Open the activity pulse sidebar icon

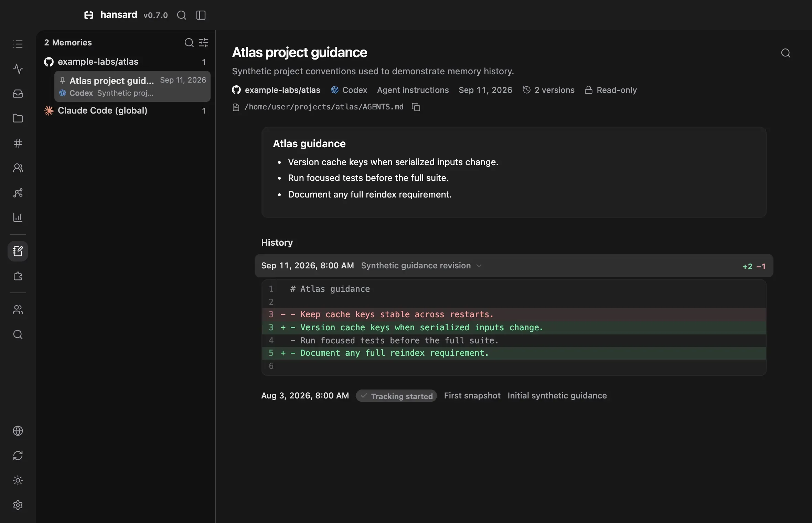pyautogui.click(x=18, y=69)
